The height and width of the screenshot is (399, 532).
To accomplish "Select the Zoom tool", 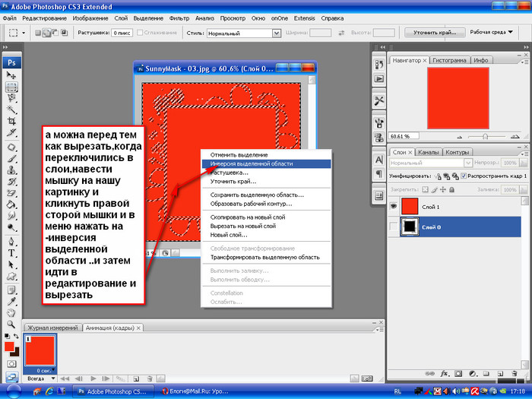I will tap(11, 325).
